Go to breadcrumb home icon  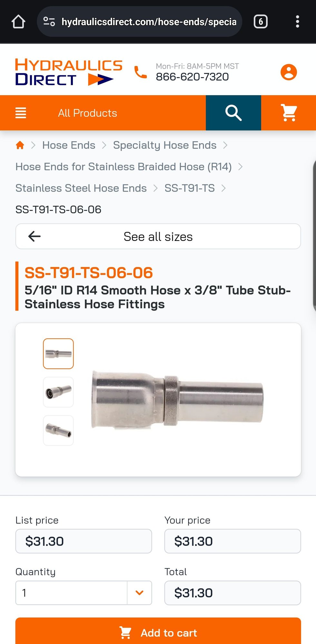click(x=20, y=145)
